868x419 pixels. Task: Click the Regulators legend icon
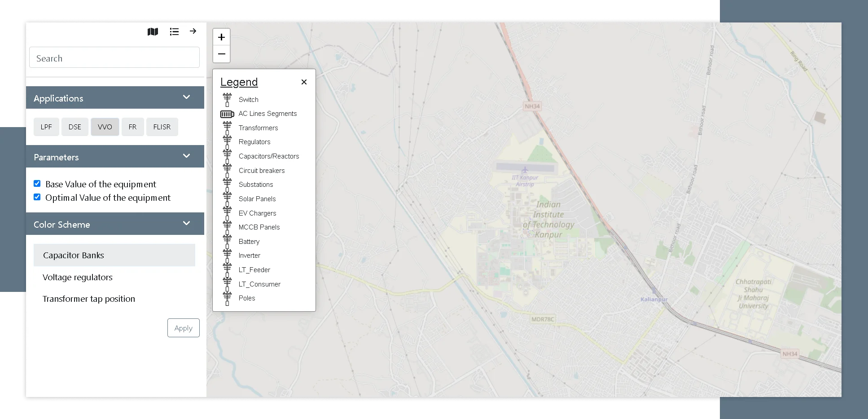(227, 142)
